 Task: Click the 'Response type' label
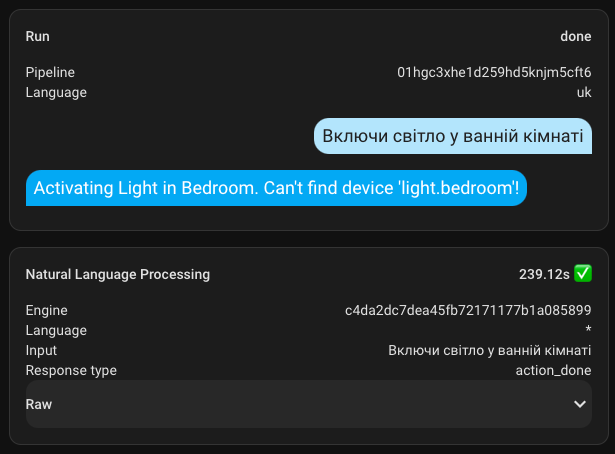[71, 371]
